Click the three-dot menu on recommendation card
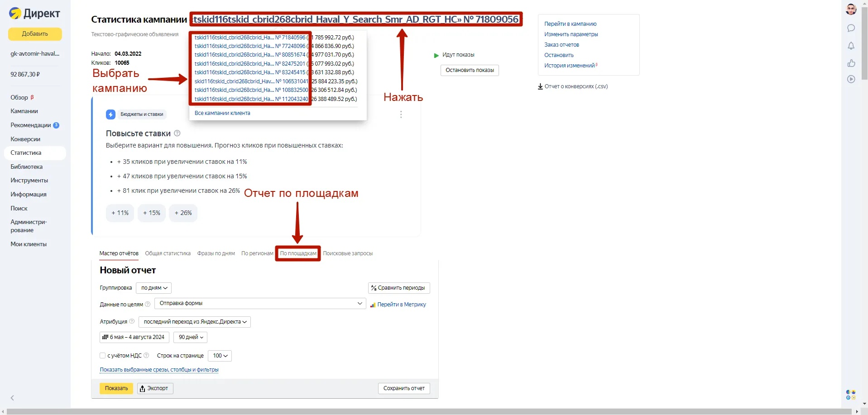The width and height of the screenshot is (868, 415). [401, 114]
